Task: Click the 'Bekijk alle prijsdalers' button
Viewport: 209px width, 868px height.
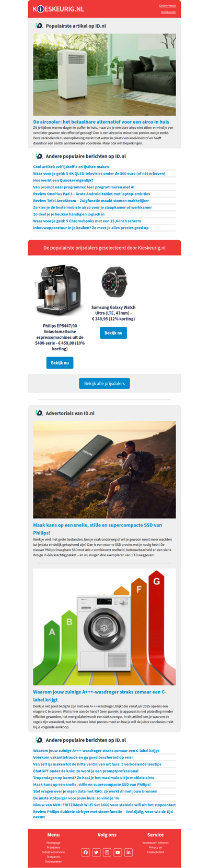Action: coord(104,383)
